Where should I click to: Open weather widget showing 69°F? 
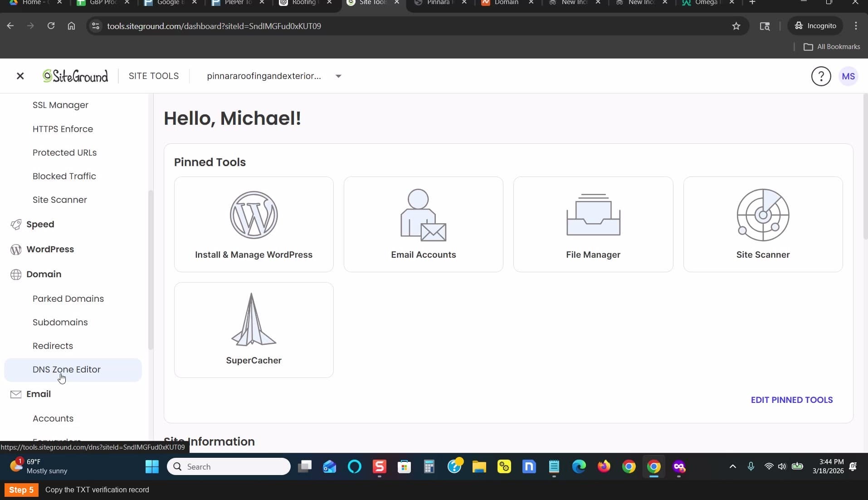(39, 466)
